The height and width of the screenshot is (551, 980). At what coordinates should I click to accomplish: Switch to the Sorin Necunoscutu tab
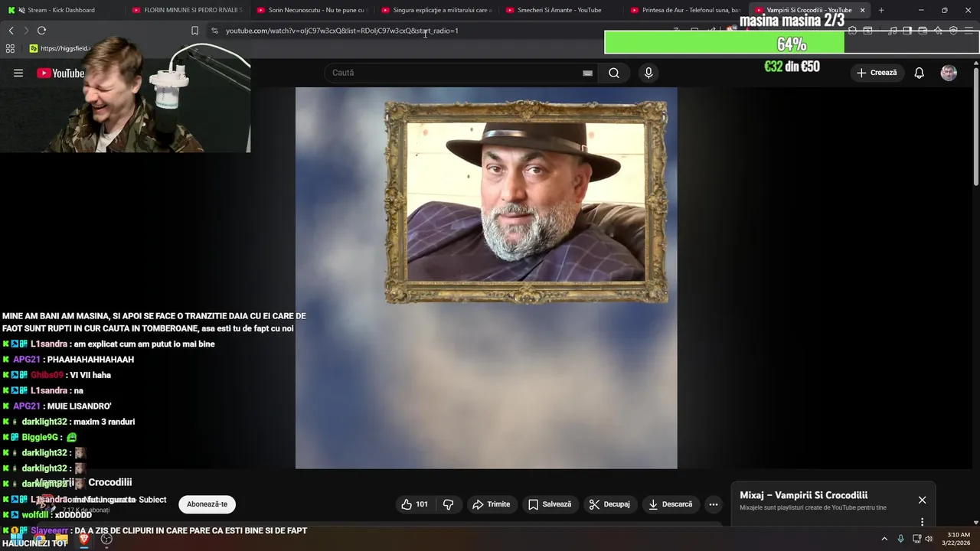pyautogui.click(x=311, y=10)
